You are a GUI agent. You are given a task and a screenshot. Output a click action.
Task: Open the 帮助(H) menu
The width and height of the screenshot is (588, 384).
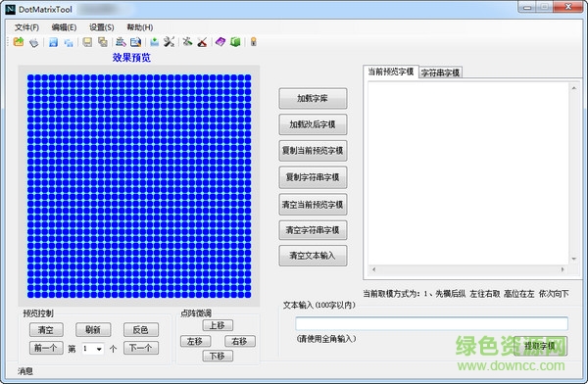point(140,27)
